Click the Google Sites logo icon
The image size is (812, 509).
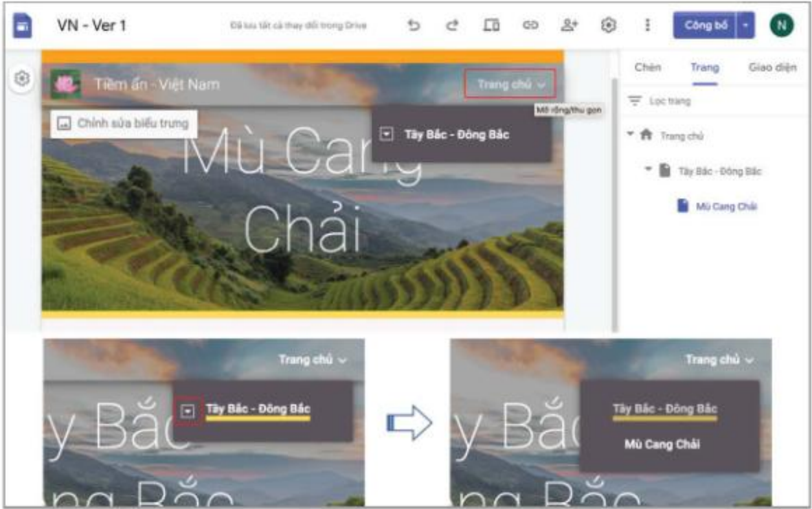(x=23, y=26)
